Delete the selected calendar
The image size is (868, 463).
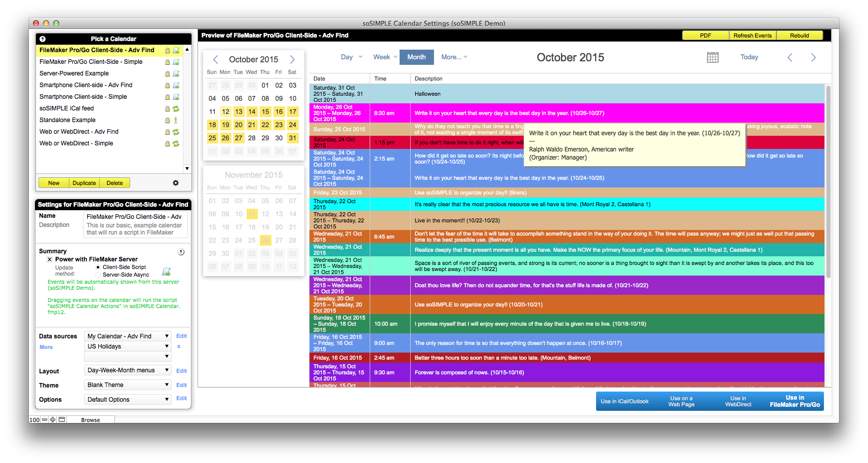tap(114, 183)
